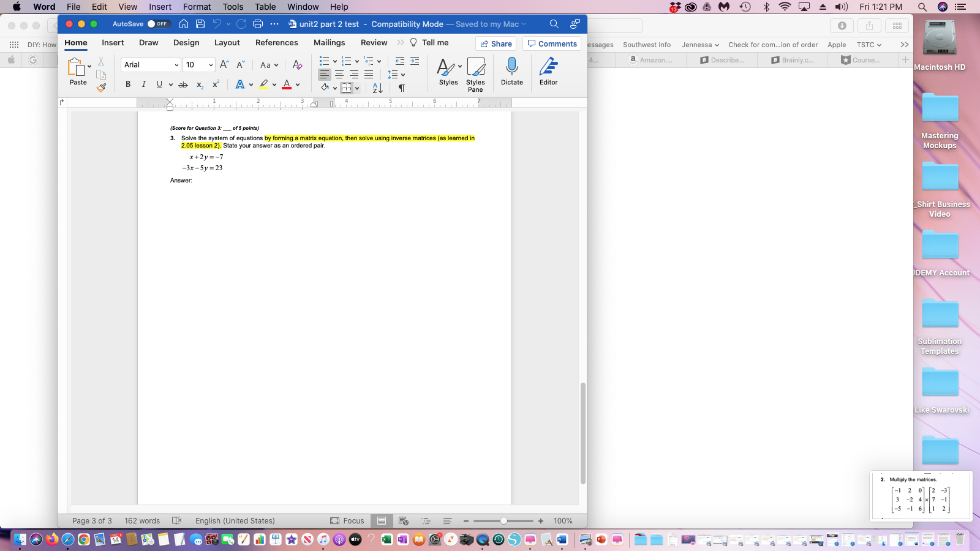Sort text with A-Z sort icon
Screen dimensions: 980x551
tap(378, 88)
